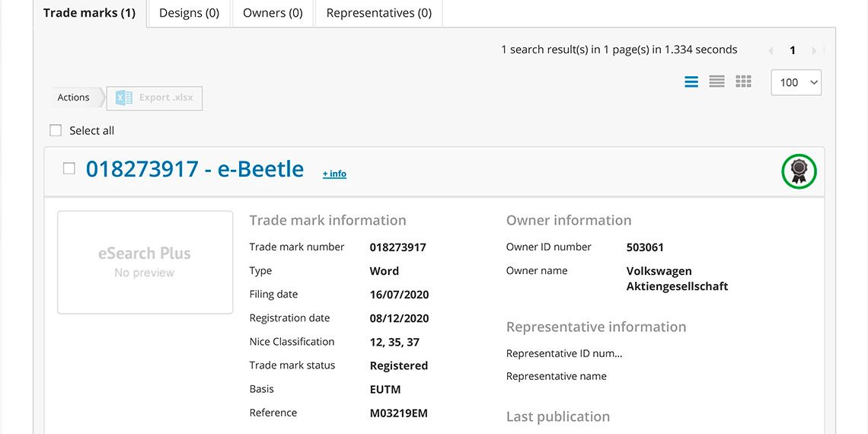Viewport: 868px width, 434px height.
Task: Open the 018273917 - e-Beetle title link
Action: pos(195,168)
